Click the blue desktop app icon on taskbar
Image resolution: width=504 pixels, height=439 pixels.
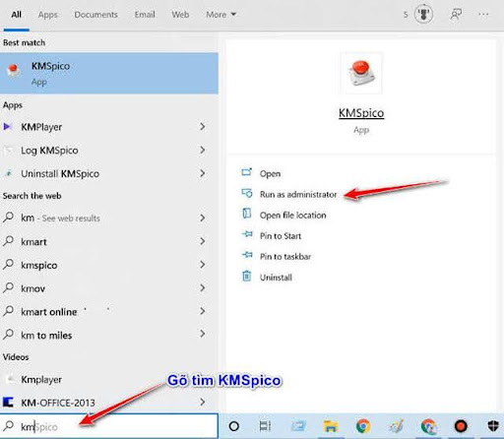coord(298,426)
